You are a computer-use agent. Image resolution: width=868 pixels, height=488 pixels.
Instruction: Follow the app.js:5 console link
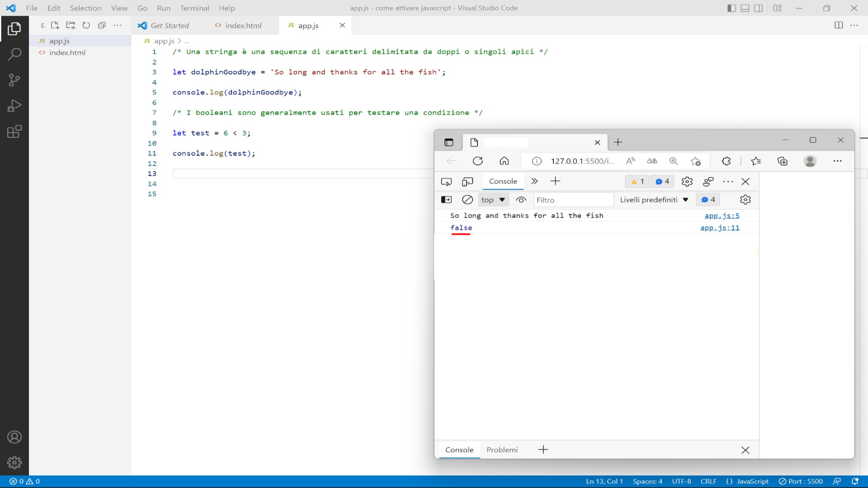pyautogui.click(x=722, y=216)
